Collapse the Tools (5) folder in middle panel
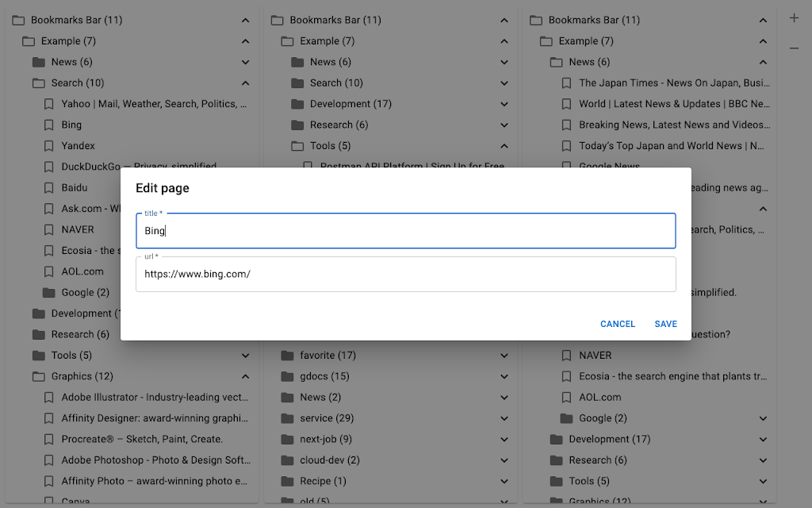The width and height of the screenshot is (812, 508). click(x=504, y=146)
